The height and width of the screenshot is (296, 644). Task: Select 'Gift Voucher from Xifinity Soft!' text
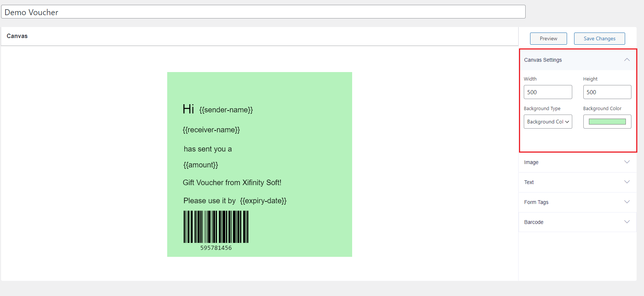tap(232, 183)
